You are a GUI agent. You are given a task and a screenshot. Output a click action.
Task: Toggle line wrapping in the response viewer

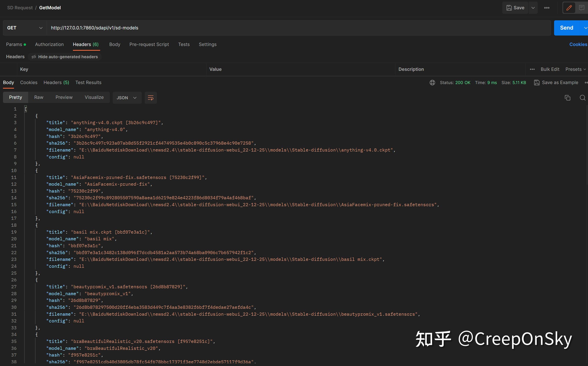150,97
